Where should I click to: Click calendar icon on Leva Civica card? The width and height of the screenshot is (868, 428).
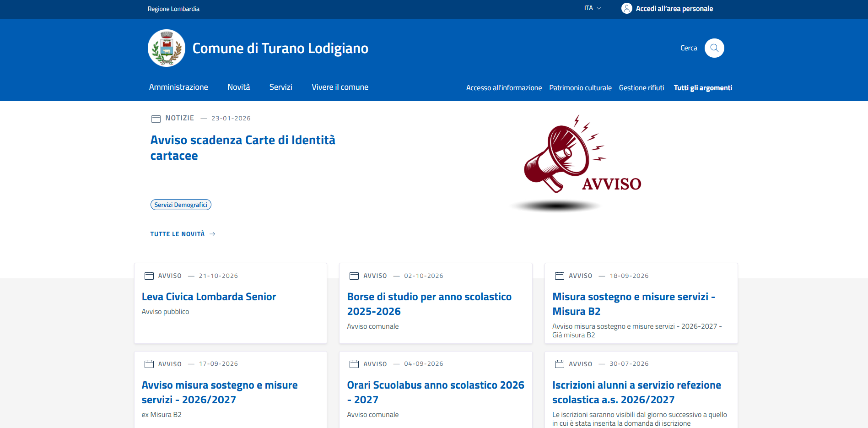(x=149, y=276)
